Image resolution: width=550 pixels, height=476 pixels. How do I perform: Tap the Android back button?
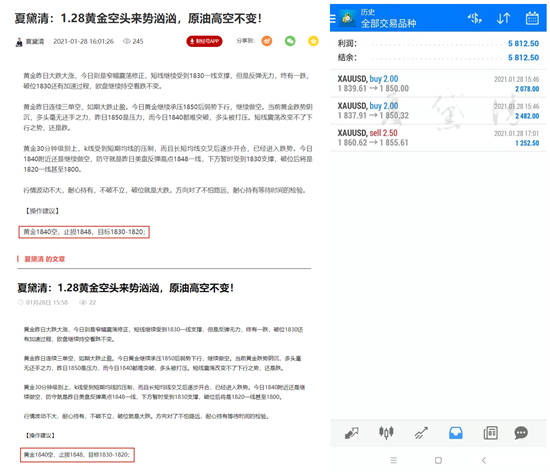(x=484, y=460)
